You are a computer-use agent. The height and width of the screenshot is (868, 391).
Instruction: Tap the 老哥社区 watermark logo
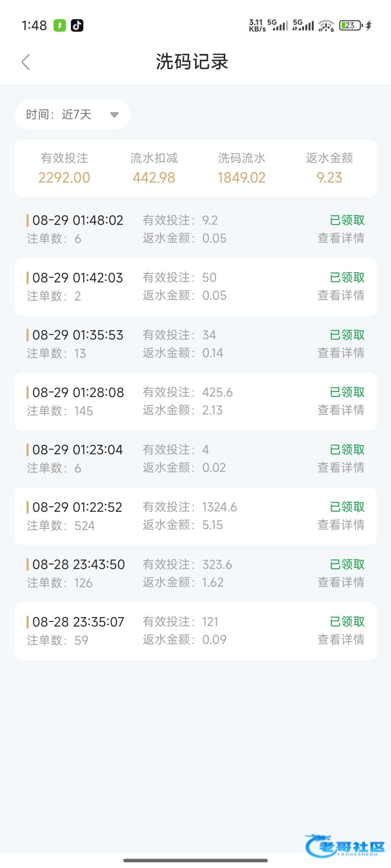pyautogui.click(x=345, y=846)
